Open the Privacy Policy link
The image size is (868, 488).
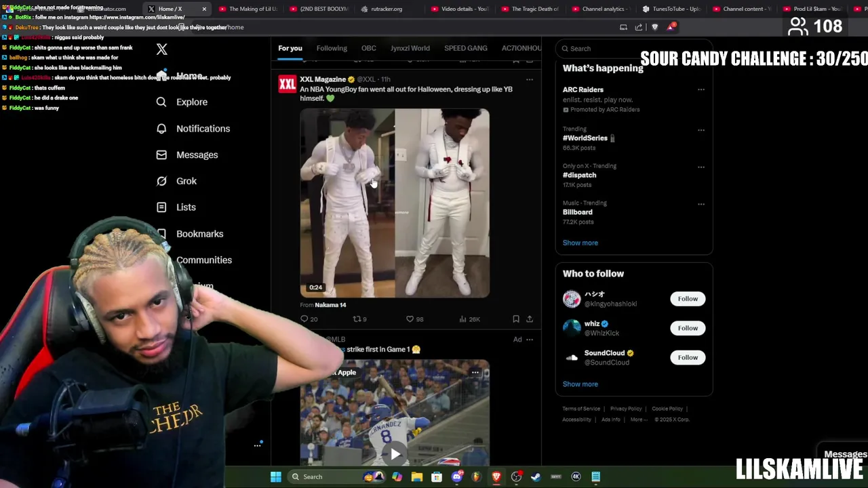626,409
